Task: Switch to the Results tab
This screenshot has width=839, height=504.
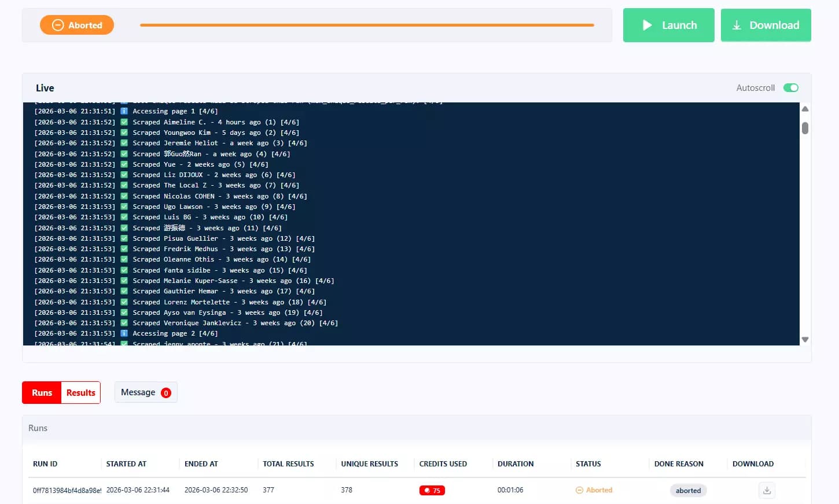Action: click(80, 392)
